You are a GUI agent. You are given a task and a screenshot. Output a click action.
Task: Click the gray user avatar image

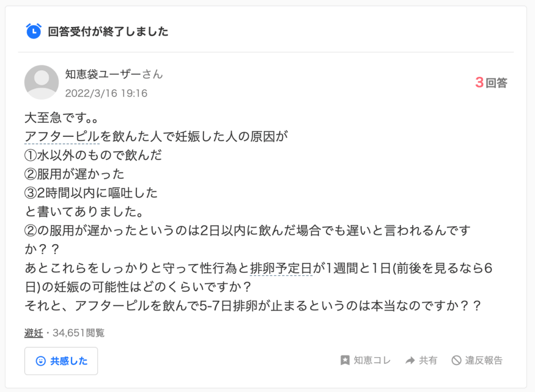[x=41, y=82]
